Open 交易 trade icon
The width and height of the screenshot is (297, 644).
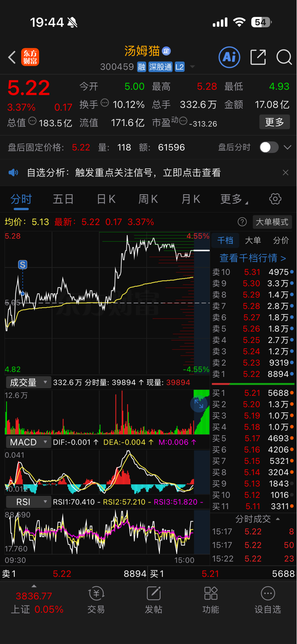click(x=96, y=600)
